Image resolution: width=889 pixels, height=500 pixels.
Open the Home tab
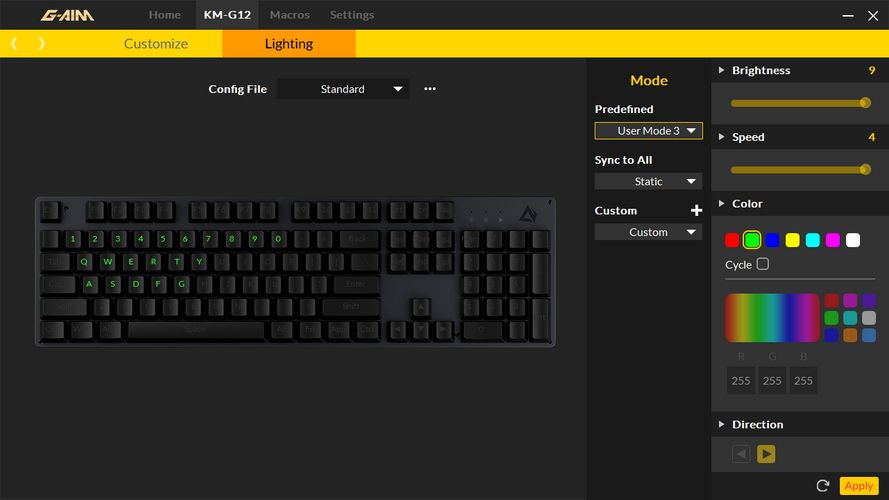[165, 15]
